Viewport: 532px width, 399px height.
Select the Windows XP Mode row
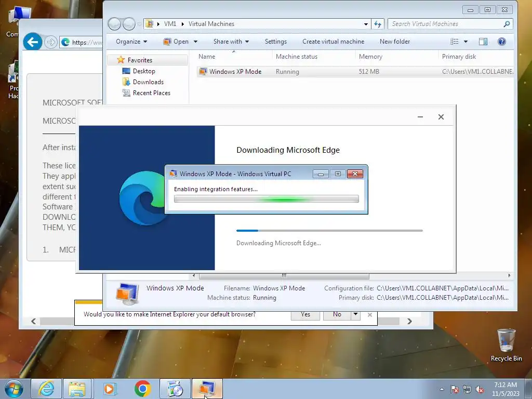(355, 72)
